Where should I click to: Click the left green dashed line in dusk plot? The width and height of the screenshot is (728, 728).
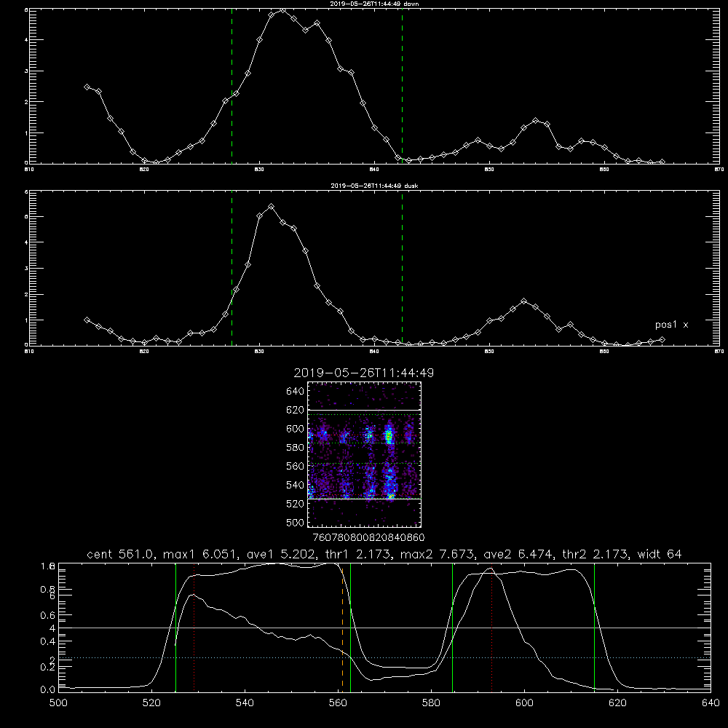[x=232, y=268]
